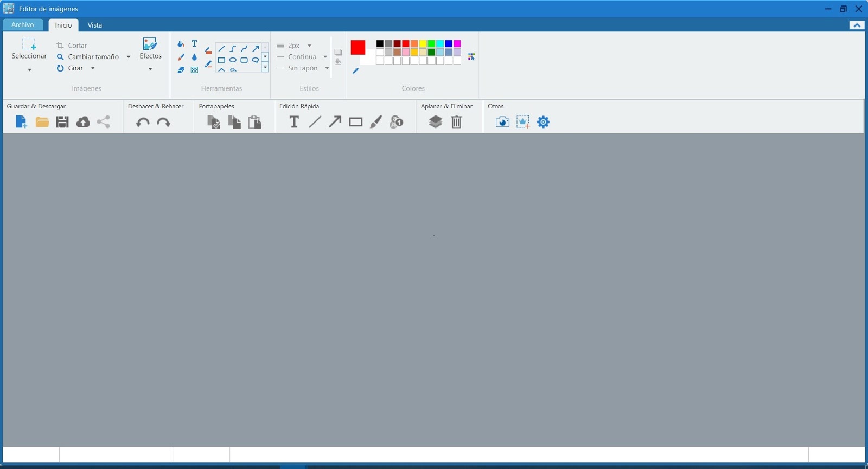Switch to the Inicio tab
868x469 pixels.
coord(63,25)
